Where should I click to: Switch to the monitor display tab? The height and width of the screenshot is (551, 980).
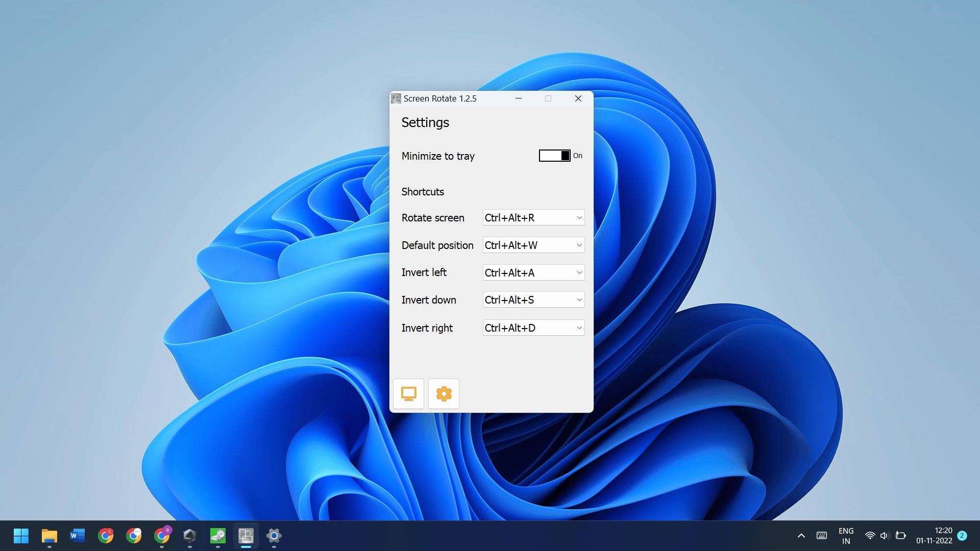(408, 394)
